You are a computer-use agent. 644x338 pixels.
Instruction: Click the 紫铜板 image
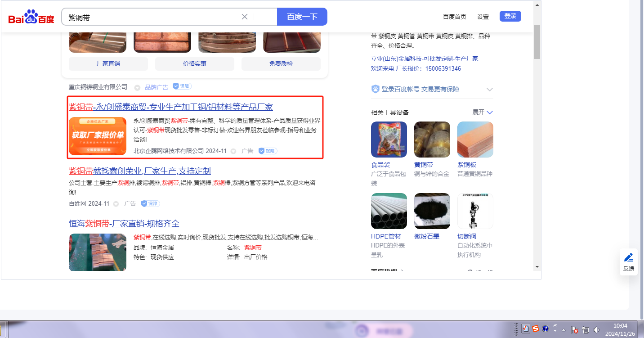pyautogui.click(x=475, y=140)
